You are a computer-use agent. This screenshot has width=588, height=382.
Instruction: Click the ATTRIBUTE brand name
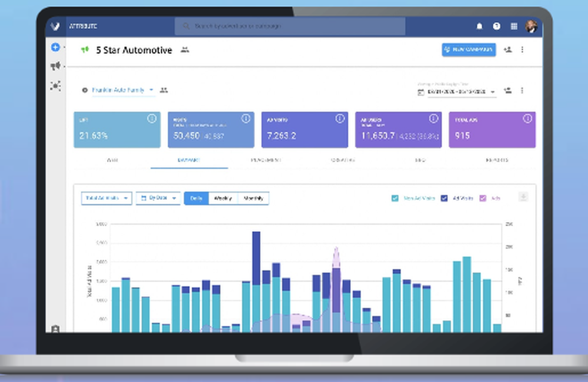point(83,26)
